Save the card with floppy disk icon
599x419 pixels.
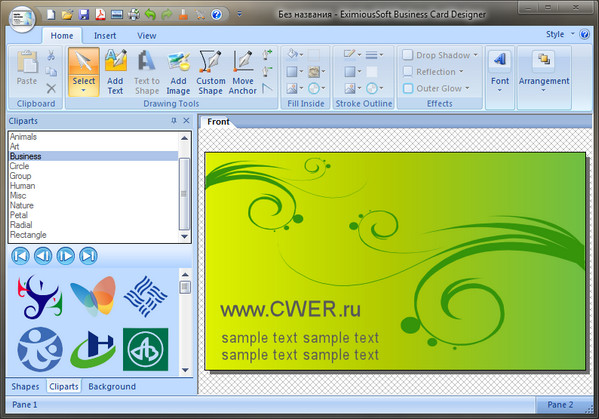point(84,15)
